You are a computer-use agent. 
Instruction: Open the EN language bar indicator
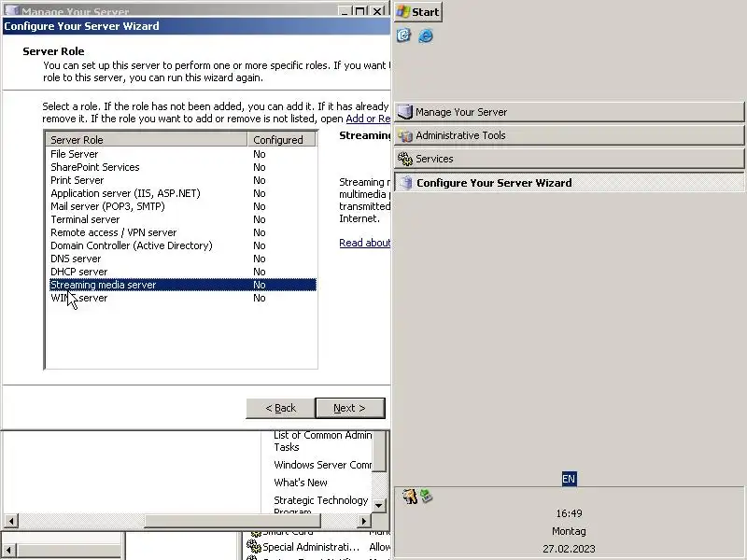[x=569, y=479]
